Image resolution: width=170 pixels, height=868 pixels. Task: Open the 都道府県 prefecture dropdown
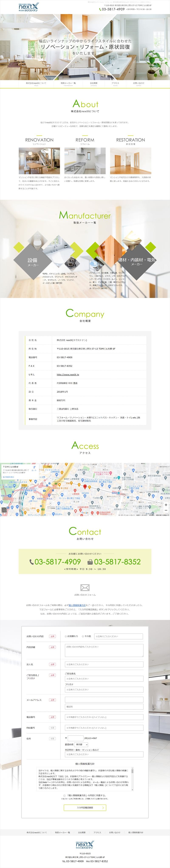pyautogui.click(x=81, y=744)
